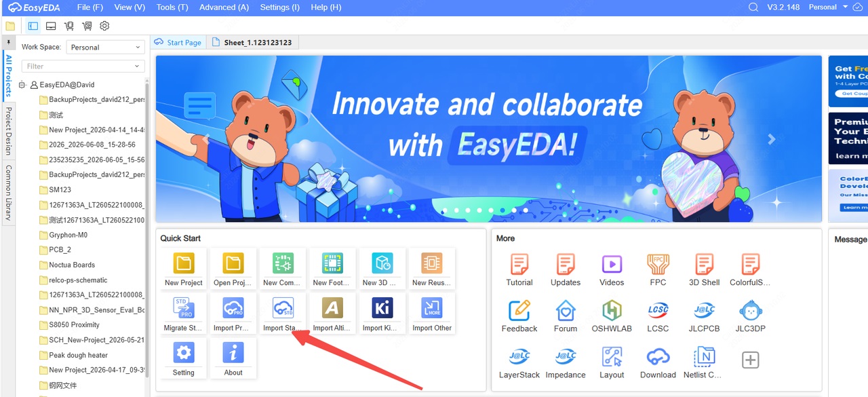
Task: Click the banner next arrow button
Action: tap(771, 139)
